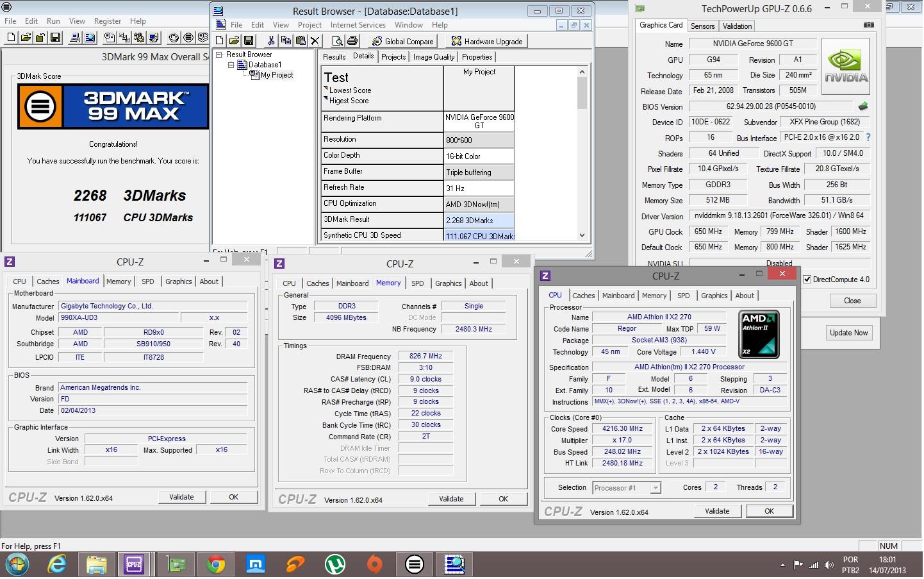Switch to Properties tab in Result Browser
The width and height of the screenshot is (924, 579).
point(477,57)
